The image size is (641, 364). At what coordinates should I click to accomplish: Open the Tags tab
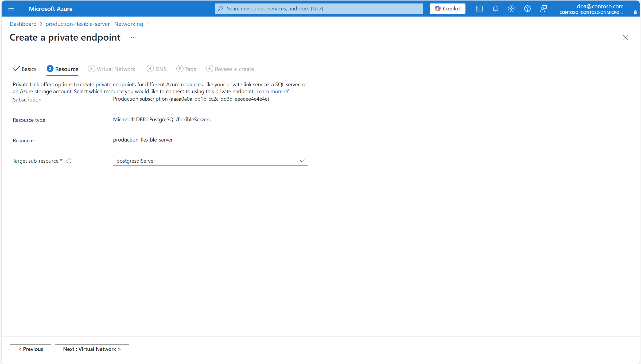pos(186,69)
